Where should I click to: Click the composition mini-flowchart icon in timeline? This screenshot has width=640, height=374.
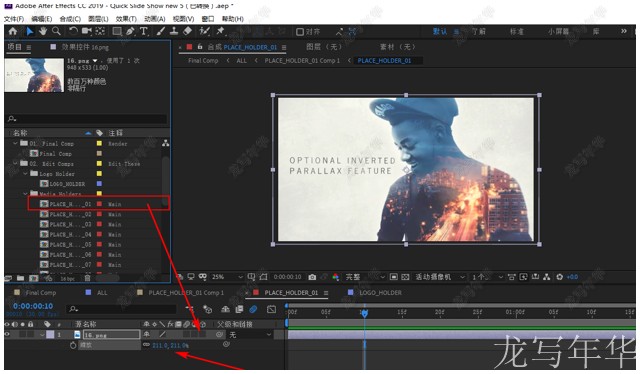tap(190, 309)
